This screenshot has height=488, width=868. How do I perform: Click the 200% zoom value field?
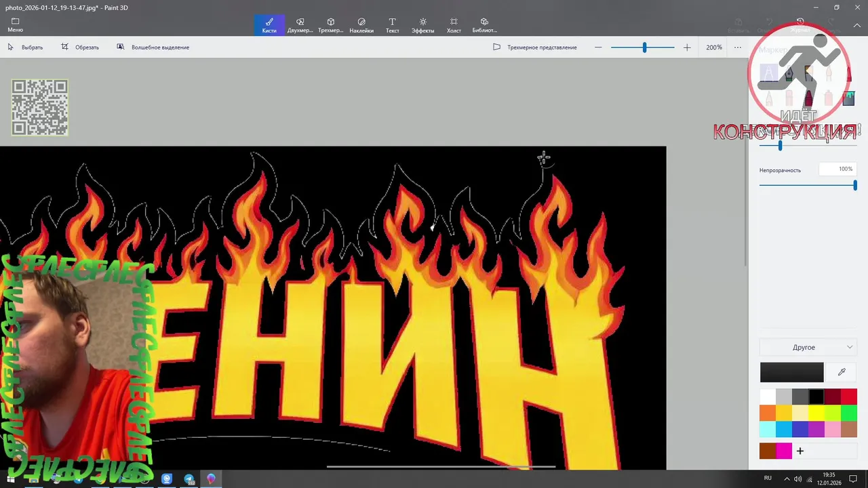[713, 47]
